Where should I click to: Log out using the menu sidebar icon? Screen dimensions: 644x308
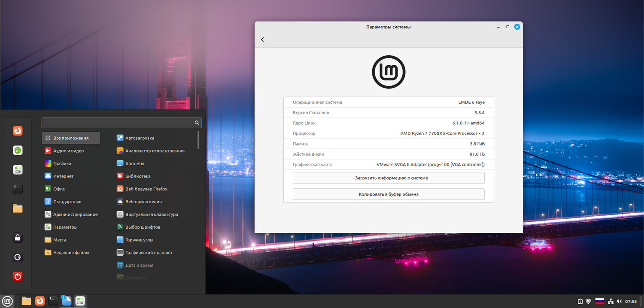(18, 257)
